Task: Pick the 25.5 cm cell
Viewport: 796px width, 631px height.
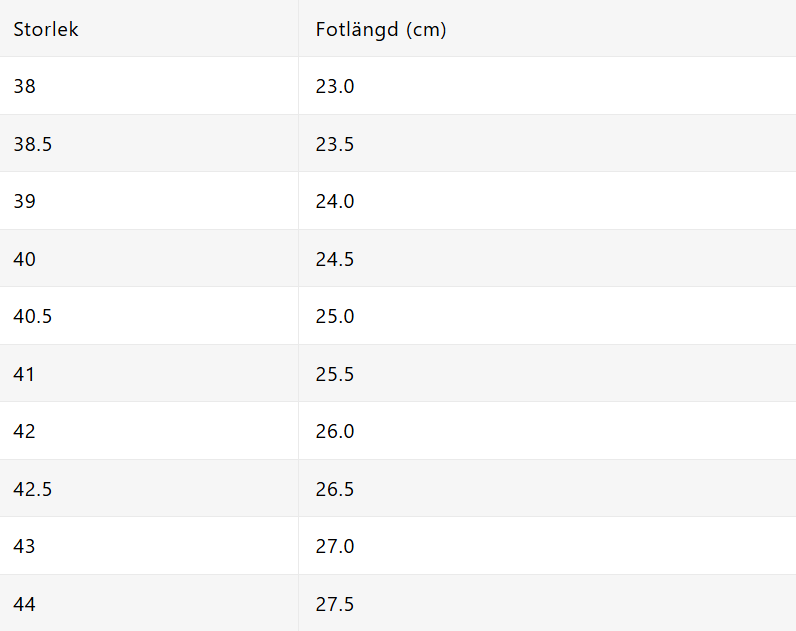Action: point(335,374)
